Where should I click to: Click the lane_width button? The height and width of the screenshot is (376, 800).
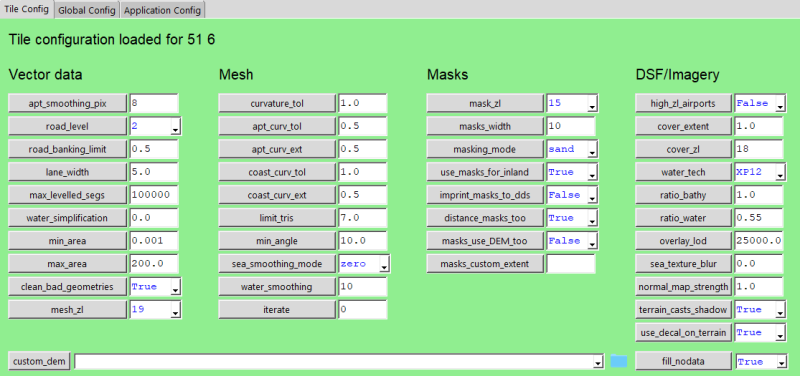pos(67,172)
